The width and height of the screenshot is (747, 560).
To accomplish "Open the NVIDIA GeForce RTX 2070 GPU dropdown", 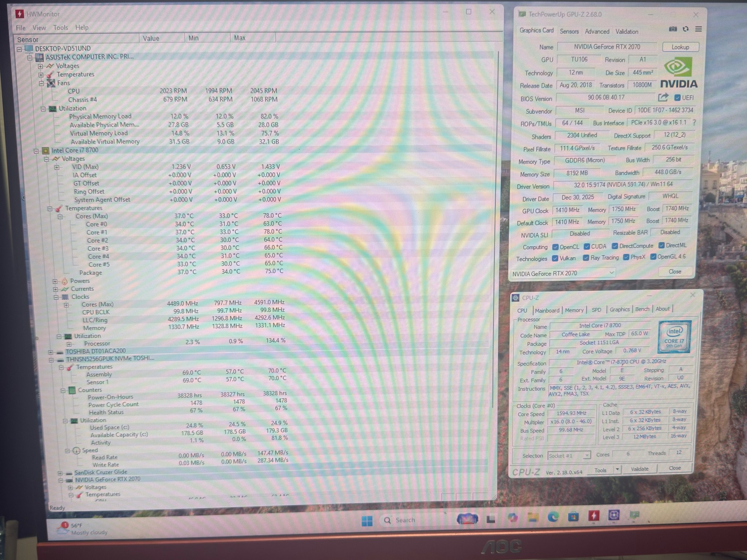I will click(563, 273).
